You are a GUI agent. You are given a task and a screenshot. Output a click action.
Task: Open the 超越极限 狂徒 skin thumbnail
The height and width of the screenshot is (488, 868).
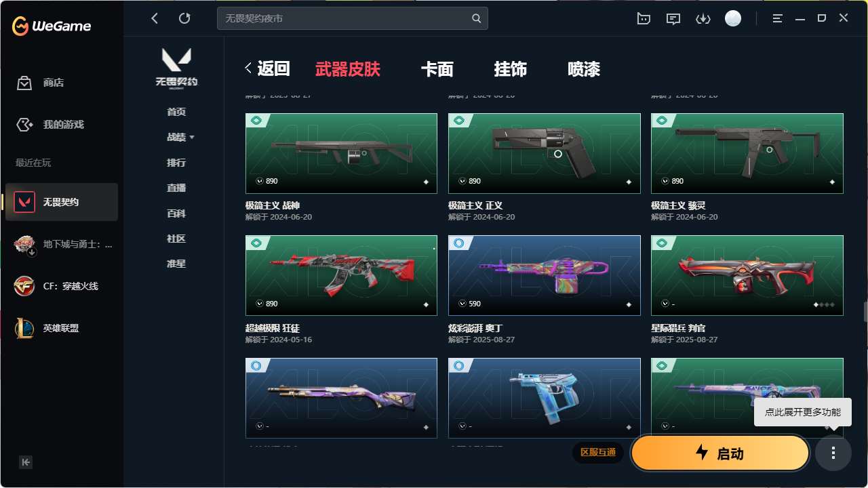(341, 275)
